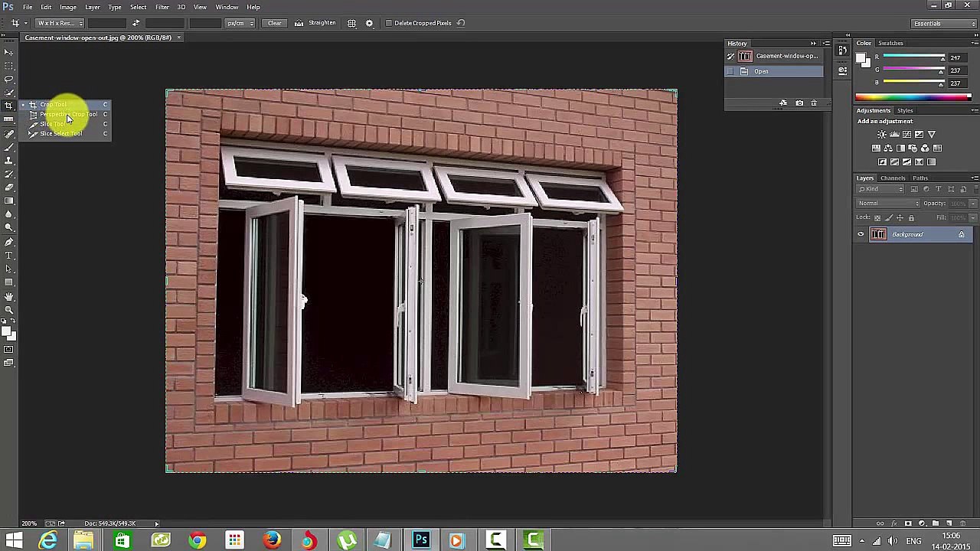Toggle lock all padlock icon

911,218
